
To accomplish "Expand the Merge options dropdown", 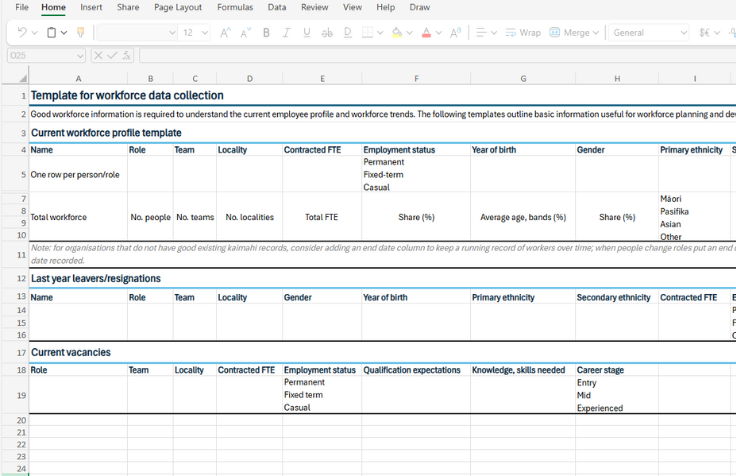I will click(x=596, y=33).
